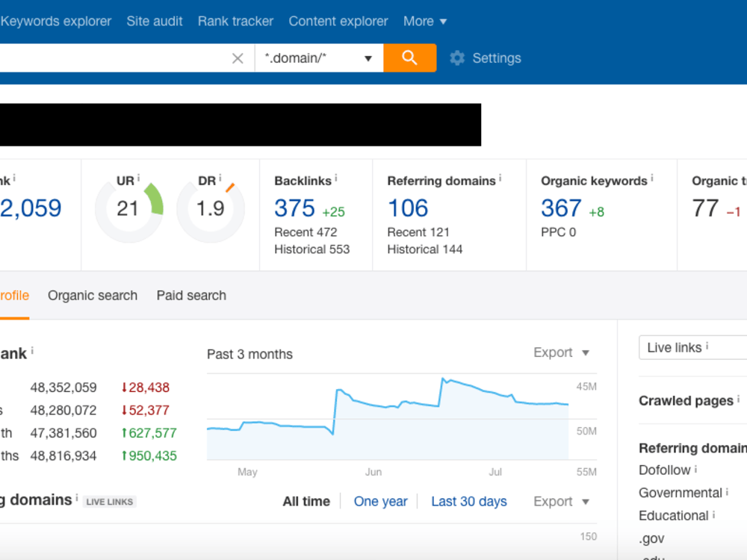Image resolution: width=747 pixels, height=560 pixels.
Task: Click info icon beside Referring domains metric
Action: tap(500, 178)
